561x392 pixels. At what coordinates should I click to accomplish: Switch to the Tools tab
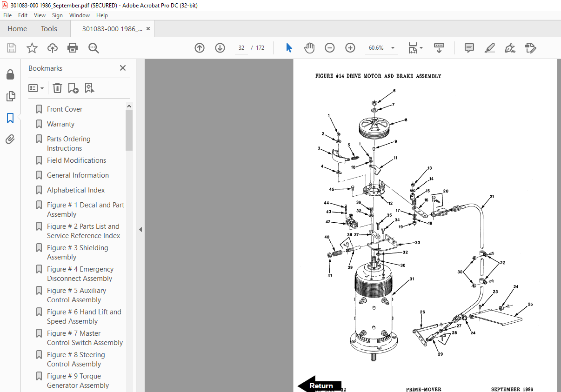click(49, 29)
